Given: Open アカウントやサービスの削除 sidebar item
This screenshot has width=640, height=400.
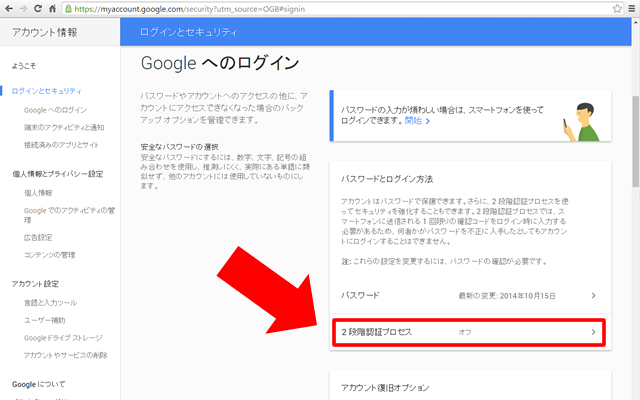Looking at the screenshot, I should pyautogui.click(x=65, y=355).
